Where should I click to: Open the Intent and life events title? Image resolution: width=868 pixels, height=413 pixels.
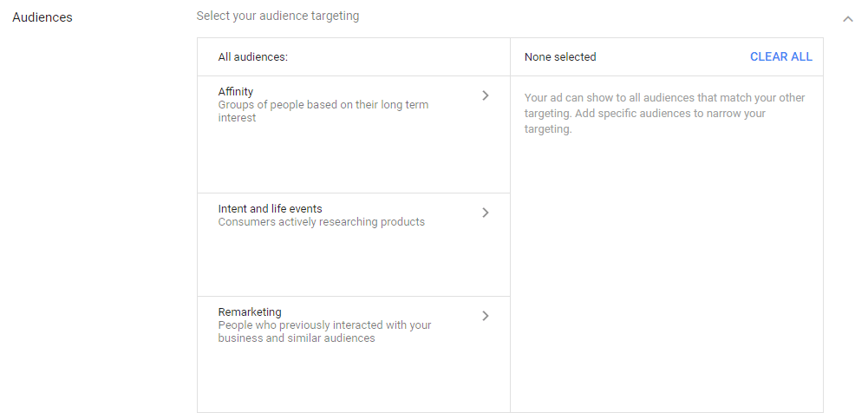point(270,209)
